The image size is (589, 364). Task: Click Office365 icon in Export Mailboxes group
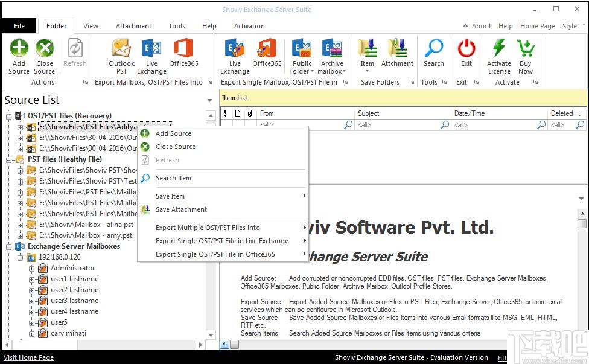[x=183, y=48]
